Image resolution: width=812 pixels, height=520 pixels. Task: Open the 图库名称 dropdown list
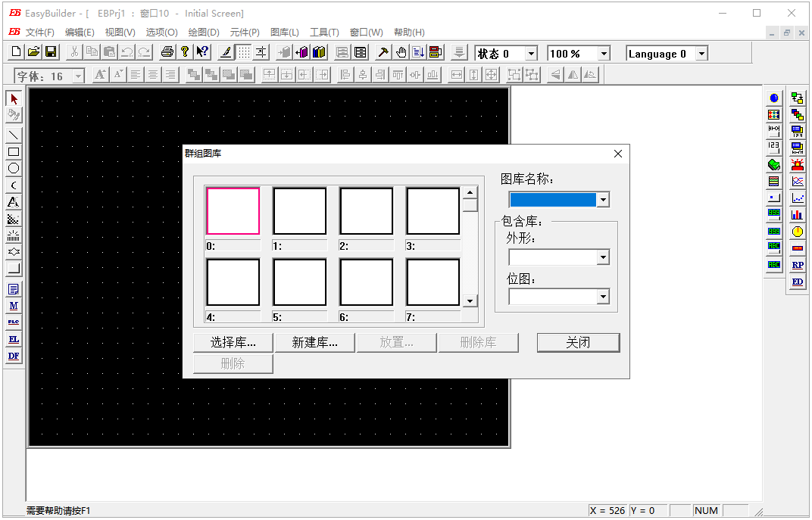click(604, 199)
